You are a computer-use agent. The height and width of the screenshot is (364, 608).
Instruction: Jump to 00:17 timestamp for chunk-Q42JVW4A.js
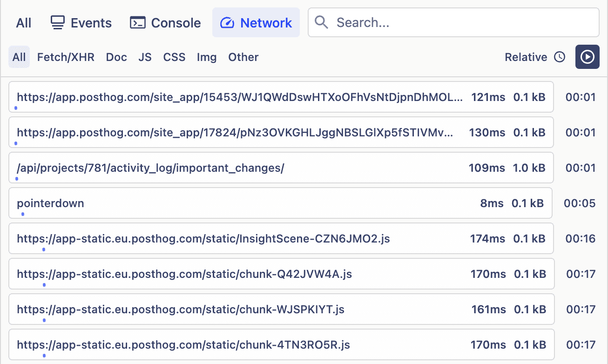tap(581, 274)
